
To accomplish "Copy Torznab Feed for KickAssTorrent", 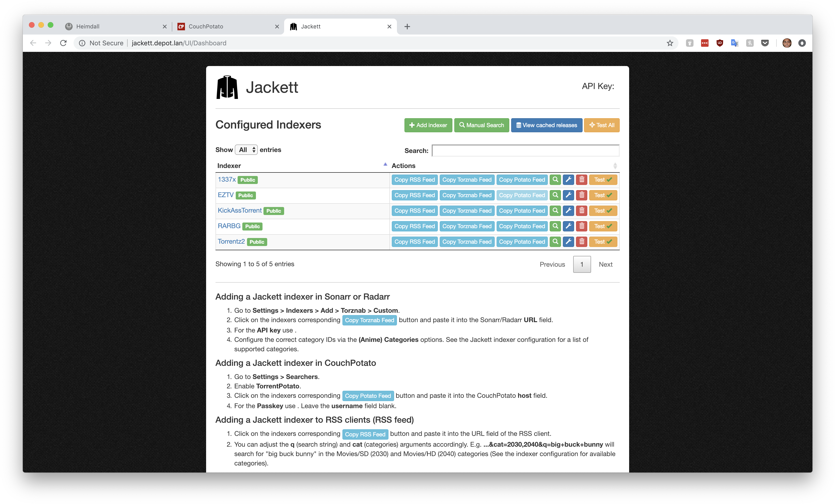I will click(x=467, y=211).
